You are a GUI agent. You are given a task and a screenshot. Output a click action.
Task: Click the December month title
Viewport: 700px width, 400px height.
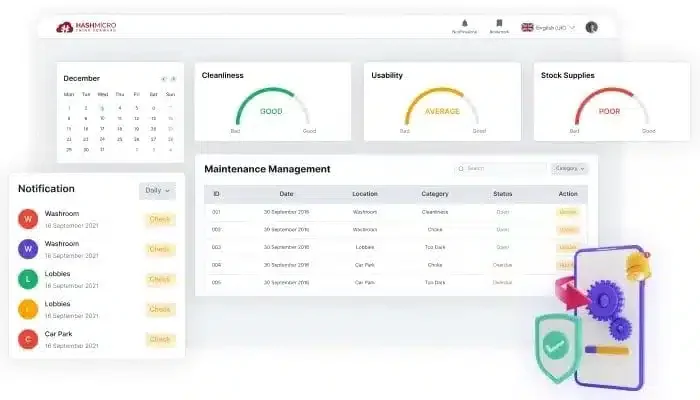(x=82, y=79)
